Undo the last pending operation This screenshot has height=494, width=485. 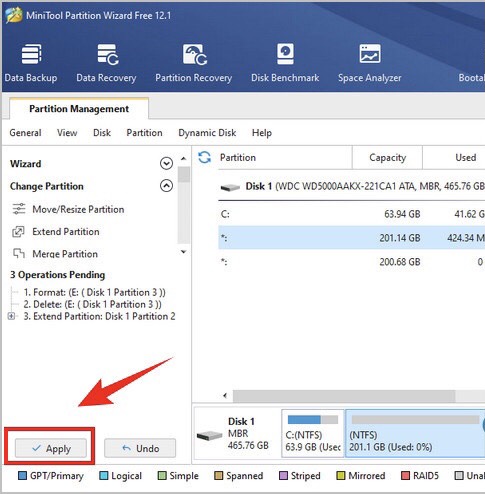(x=140, y=448)
